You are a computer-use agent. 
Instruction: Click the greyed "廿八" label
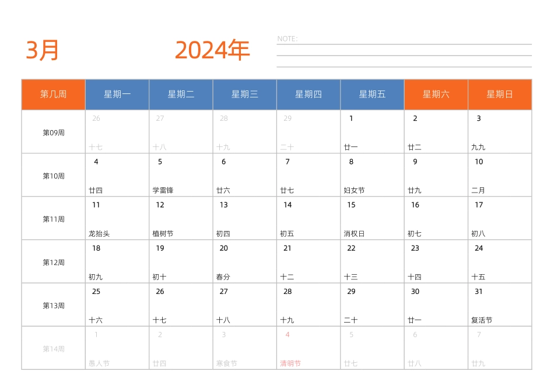[415, 363]
